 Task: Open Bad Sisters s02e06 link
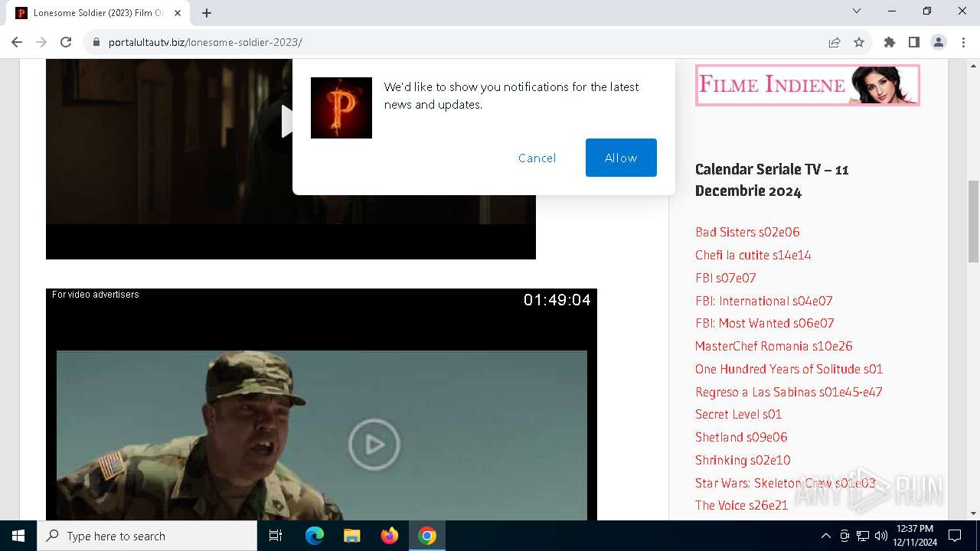(747, 232)
